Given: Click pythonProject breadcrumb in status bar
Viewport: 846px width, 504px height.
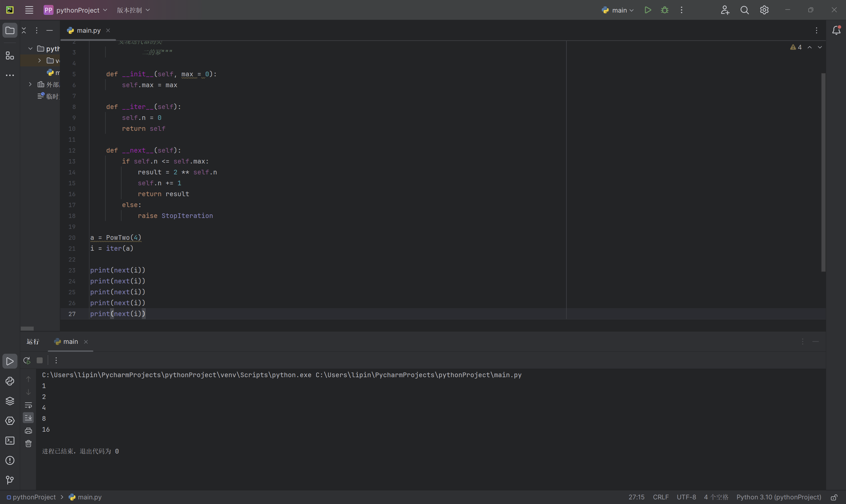Looking at the screenshot, I should pos(31,497).
